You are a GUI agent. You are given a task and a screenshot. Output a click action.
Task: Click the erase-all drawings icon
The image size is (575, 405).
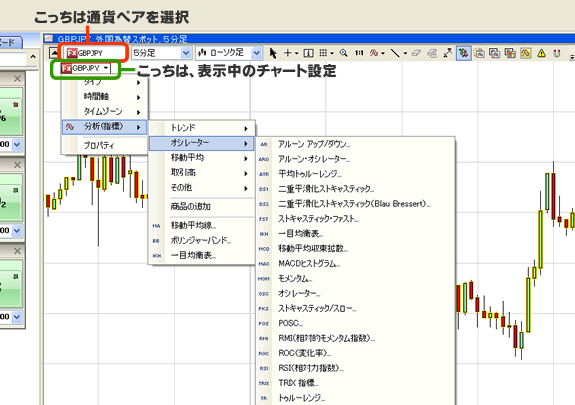coord(432,54)
